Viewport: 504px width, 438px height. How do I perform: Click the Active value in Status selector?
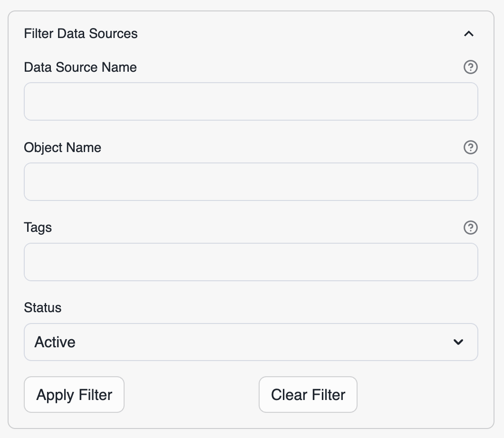pos(55,342)
